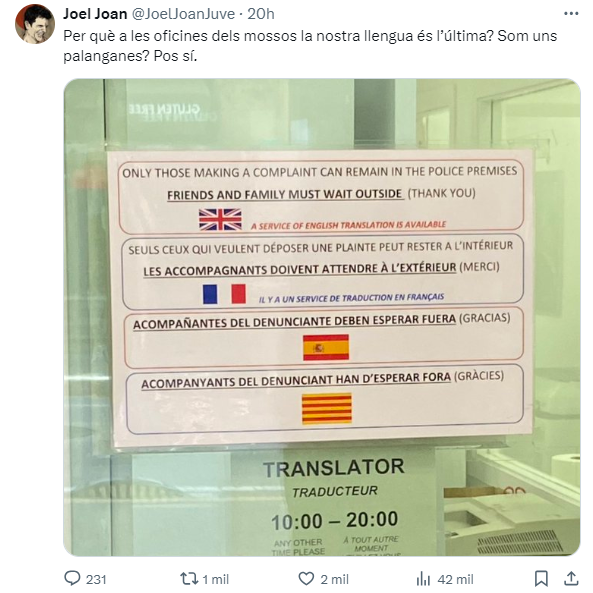Click the 20h timestamp link
593x593 pixels.
tap(261, 14)
